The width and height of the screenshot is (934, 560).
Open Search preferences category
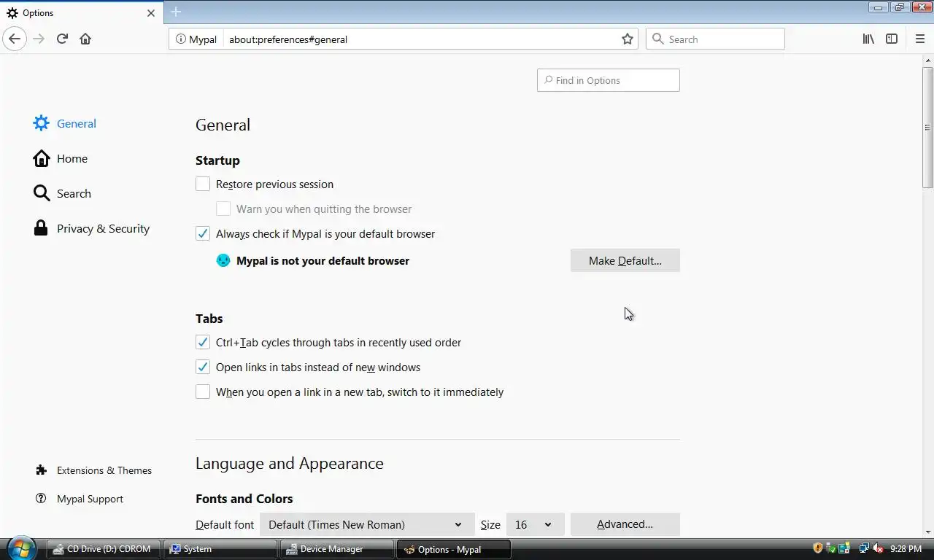coord(62,193)
